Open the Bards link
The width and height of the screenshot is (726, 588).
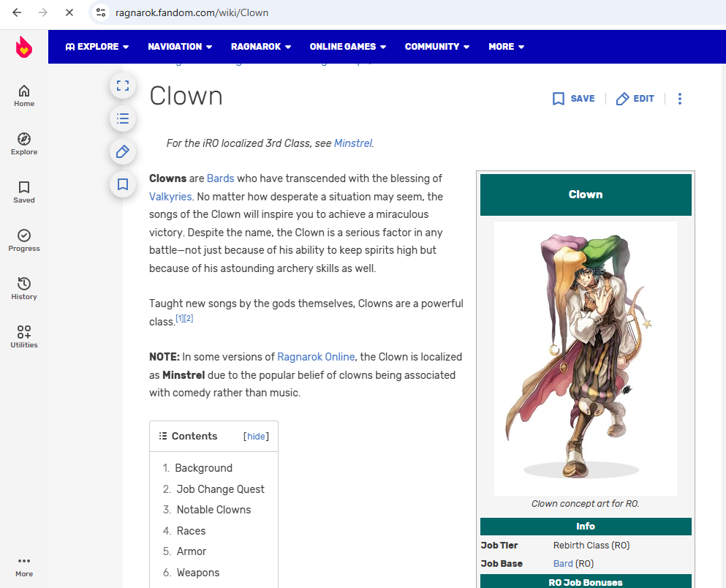(220, 178)
